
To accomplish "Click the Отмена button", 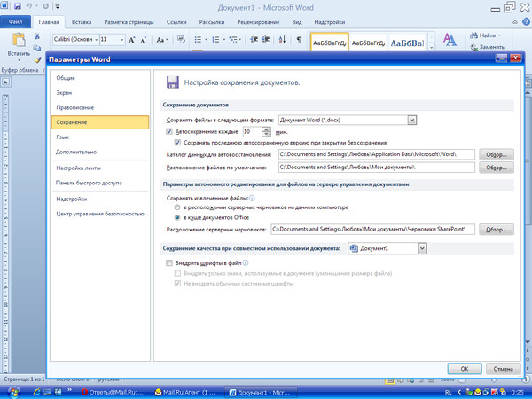I will coord(503,369).
